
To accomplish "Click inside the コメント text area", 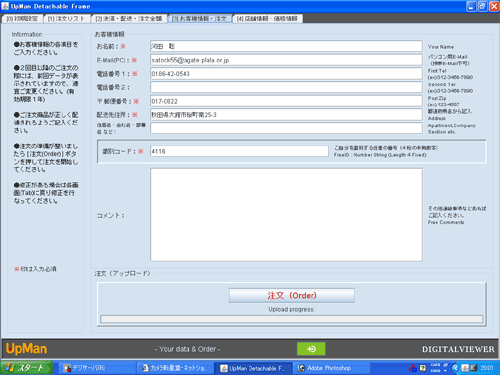I will [286, 215].
